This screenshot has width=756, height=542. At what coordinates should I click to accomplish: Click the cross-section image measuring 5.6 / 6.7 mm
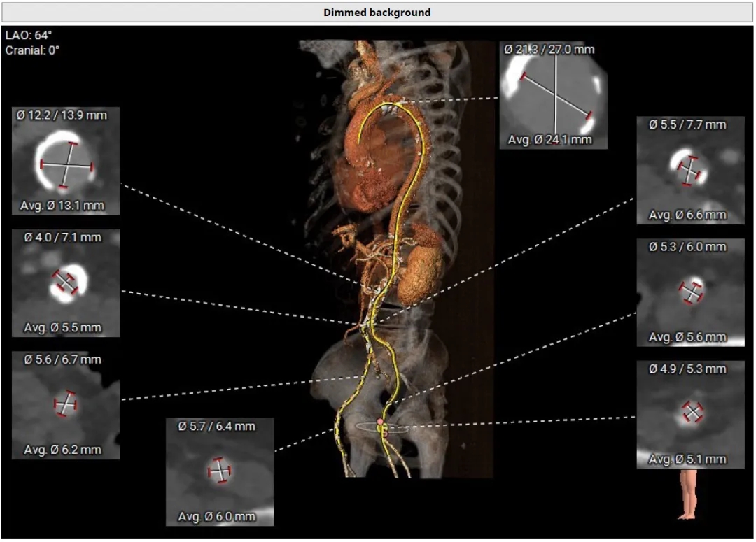click(x=66, y=404)
